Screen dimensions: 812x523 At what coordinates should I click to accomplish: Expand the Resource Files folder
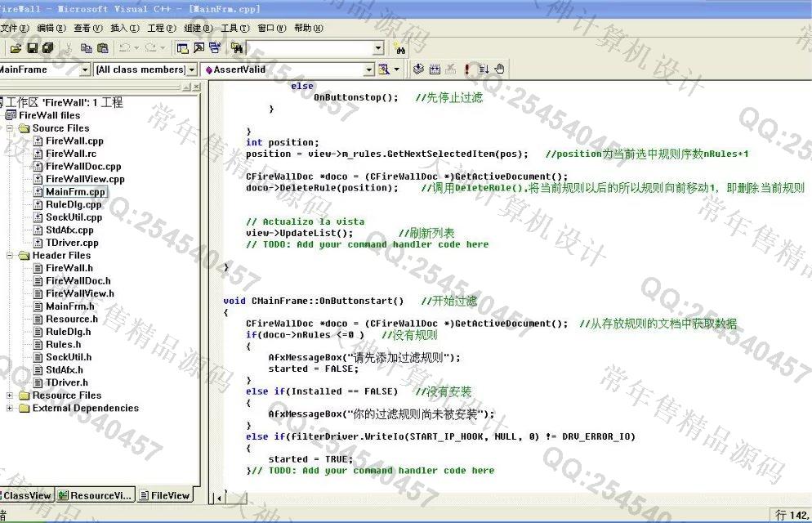pyautogui.click(x=10, y=395)
